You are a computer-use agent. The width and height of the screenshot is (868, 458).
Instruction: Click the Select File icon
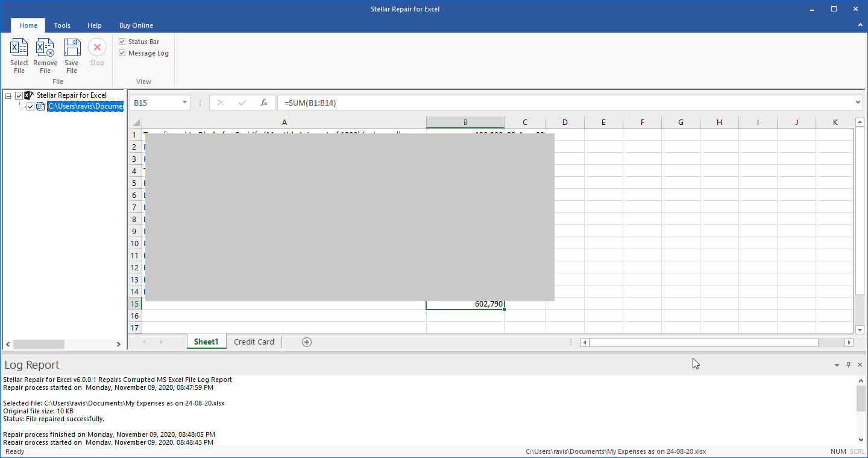19,48
